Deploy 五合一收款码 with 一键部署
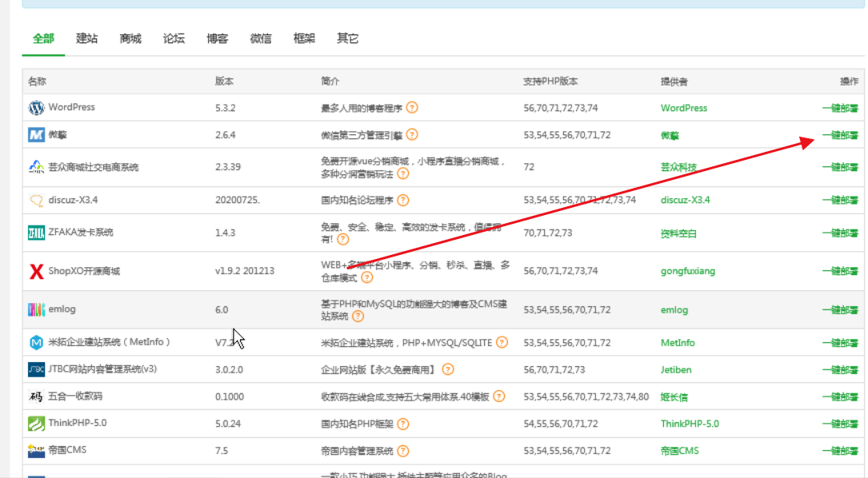This screenshot has width=868, height=478. (840, 396)
